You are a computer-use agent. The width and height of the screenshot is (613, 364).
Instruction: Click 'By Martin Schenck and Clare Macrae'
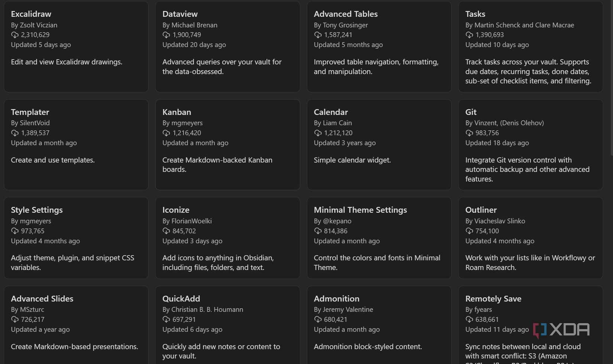(520, 25)
